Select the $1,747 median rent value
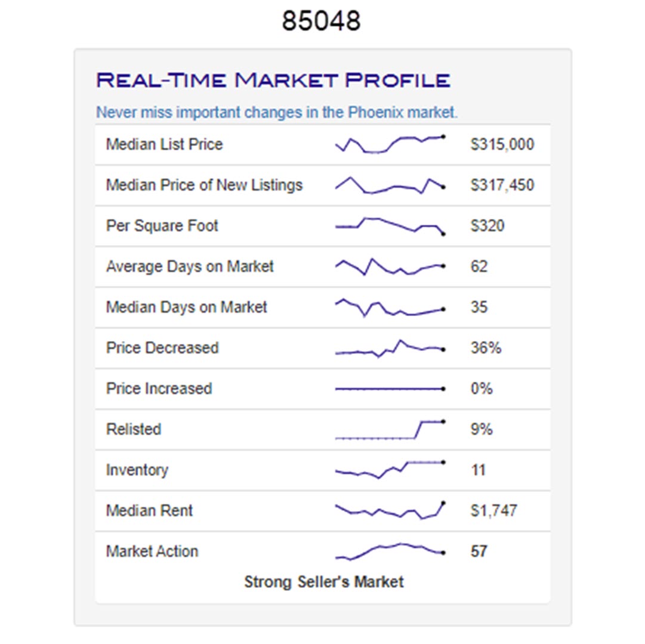Viewport: 645px width, 644px height. point(493,511)
